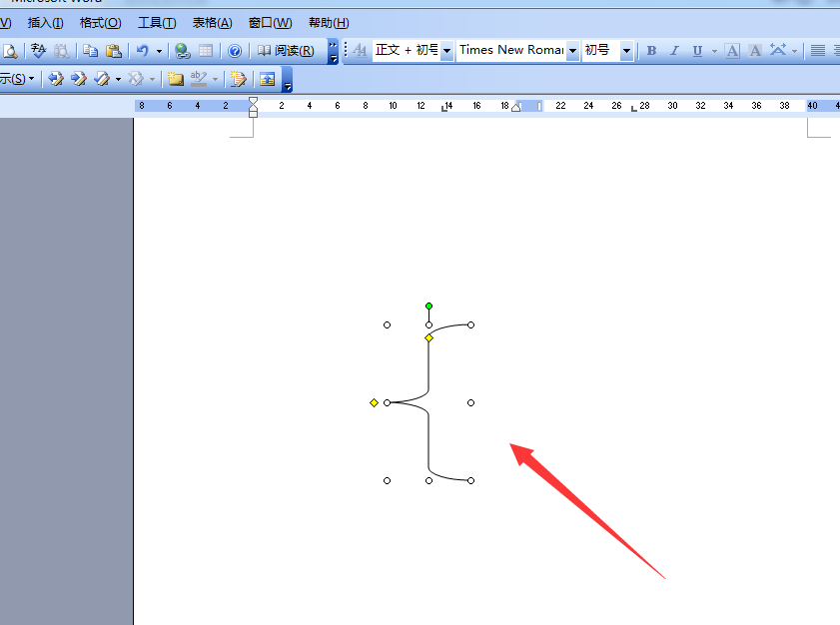840x625 pixels.
Task: Click the character scaling icon
Action: [x=778, y=51]
